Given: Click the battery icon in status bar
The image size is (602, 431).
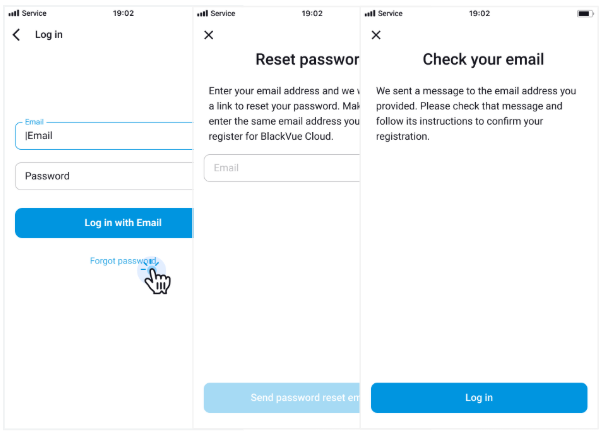Looking at the screenshot, I should click(x=584, y=13).
